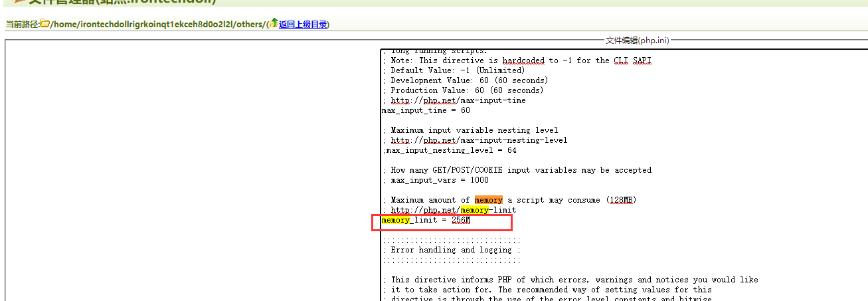The width and height of the screenshot is (868, 301).
Task: Click the How many GET/POST/COOKIE comment line
Action: [521, 170]
